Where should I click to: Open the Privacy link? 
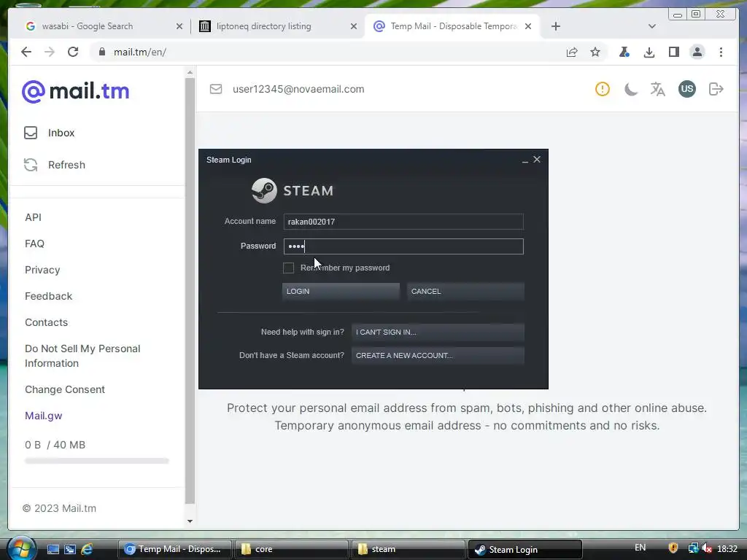[x=42, y=270]
